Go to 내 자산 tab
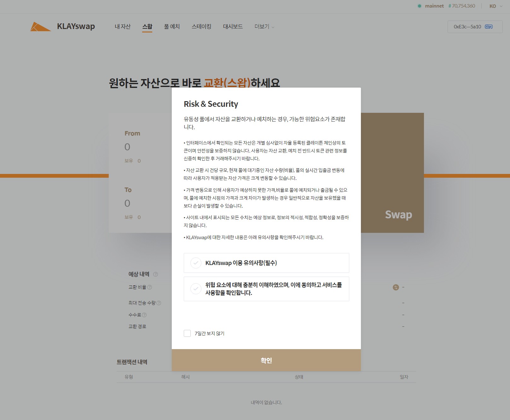The image size is (510, 420). click(123, 27)
